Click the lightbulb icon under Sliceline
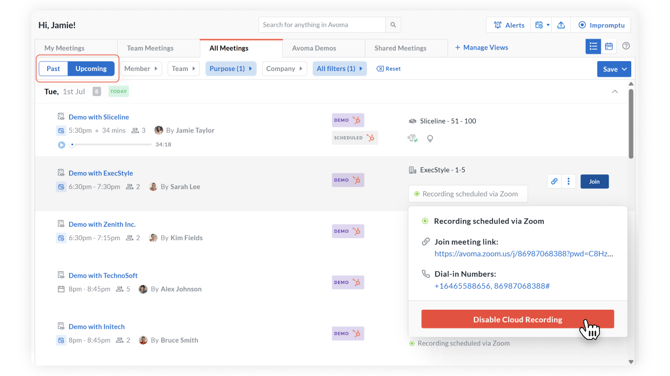 point(430,138)
